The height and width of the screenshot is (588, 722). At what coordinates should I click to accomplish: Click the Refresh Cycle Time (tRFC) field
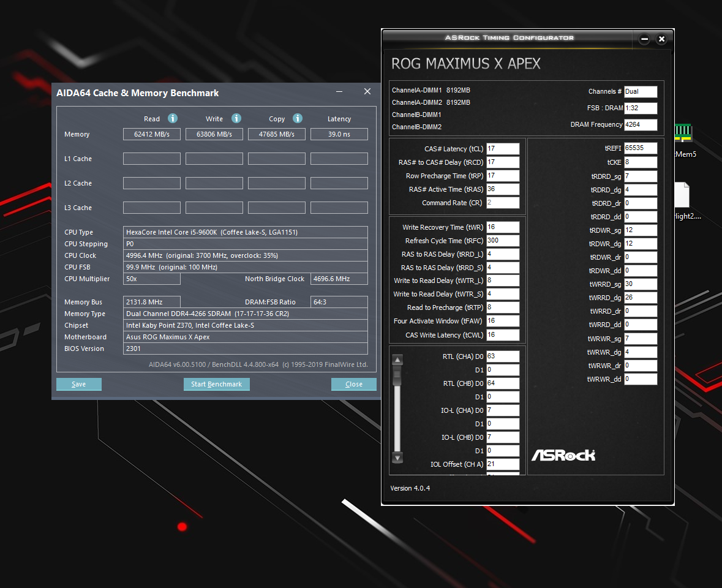pyautogui.click(x=503, y=240)
